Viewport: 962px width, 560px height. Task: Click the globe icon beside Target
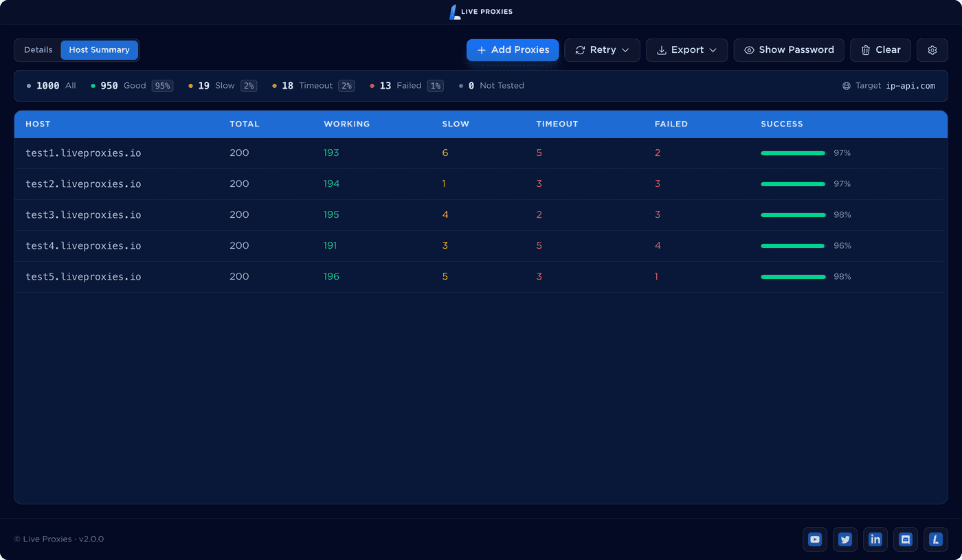tap(847, 86)
